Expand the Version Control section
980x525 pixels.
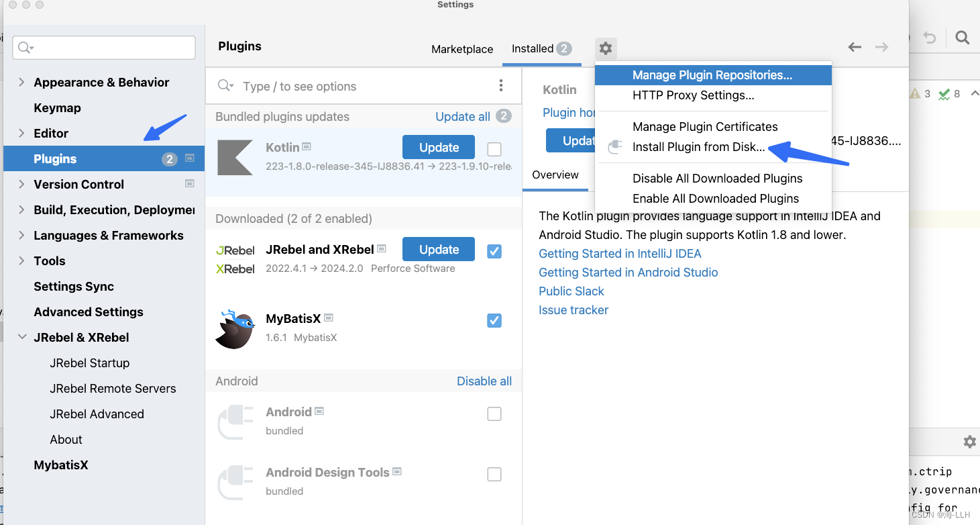pos(21,184)
